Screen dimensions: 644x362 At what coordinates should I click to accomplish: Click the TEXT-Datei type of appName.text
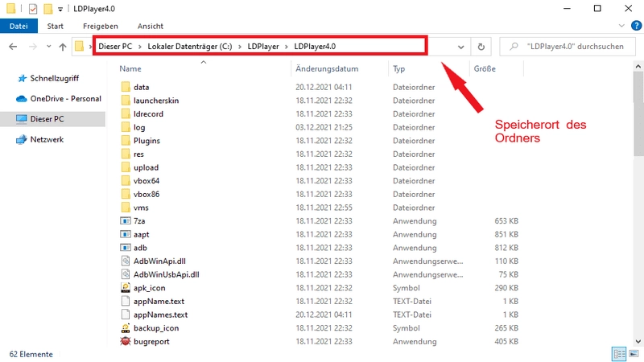coord(412,301)
